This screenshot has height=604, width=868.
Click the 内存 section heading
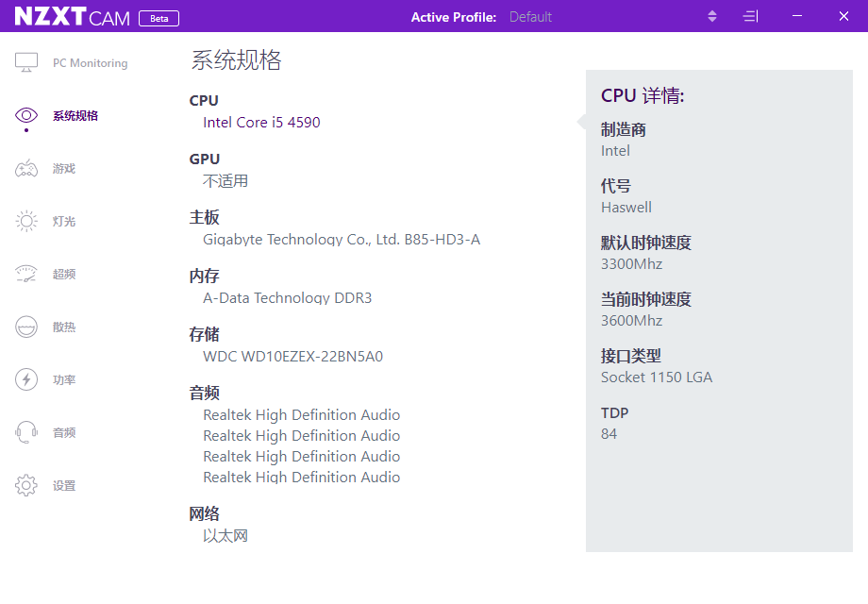tap(205, 276)
